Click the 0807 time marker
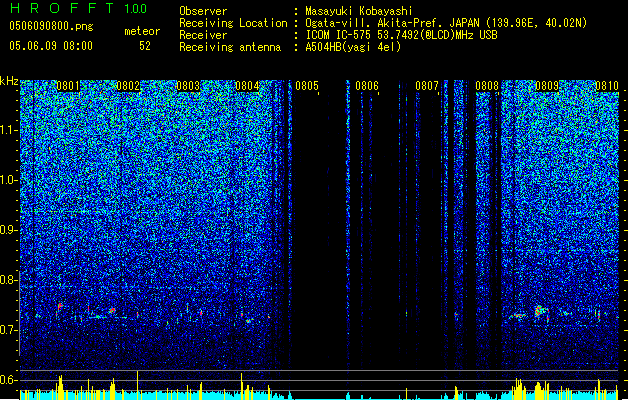 point(427,86)
